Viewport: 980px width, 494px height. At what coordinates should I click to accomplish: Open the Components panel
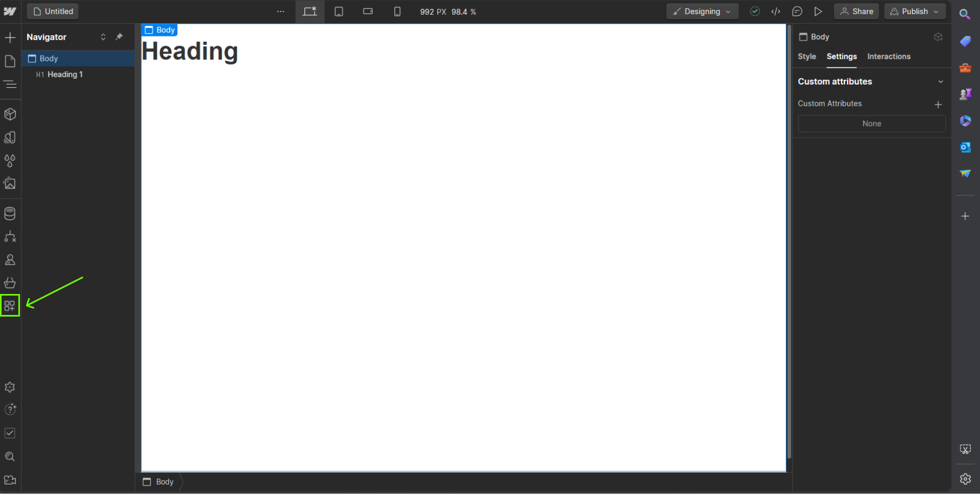pyautogui.click(x=10, y=114)
